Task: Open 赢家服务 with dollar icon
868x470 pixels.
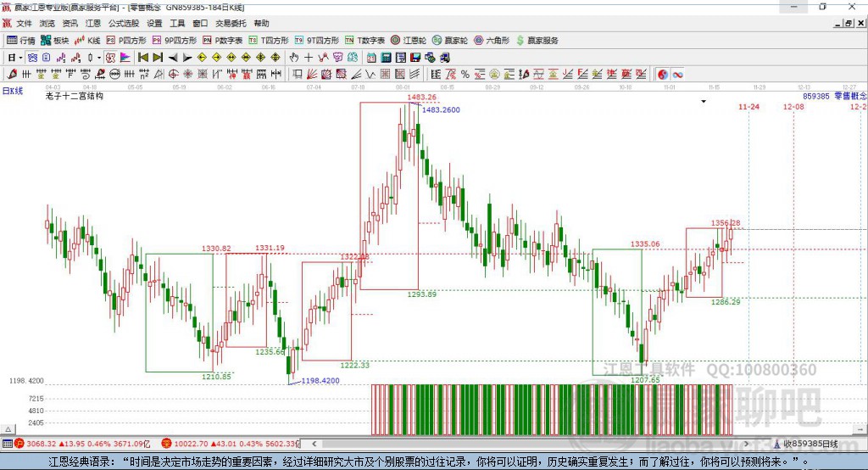Action: coord(537,41)
